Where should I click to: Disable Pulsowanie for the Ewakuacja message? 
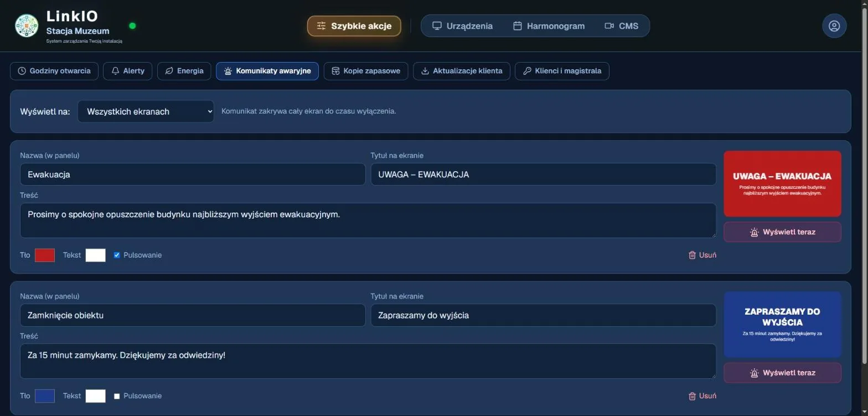coord(117,255)
